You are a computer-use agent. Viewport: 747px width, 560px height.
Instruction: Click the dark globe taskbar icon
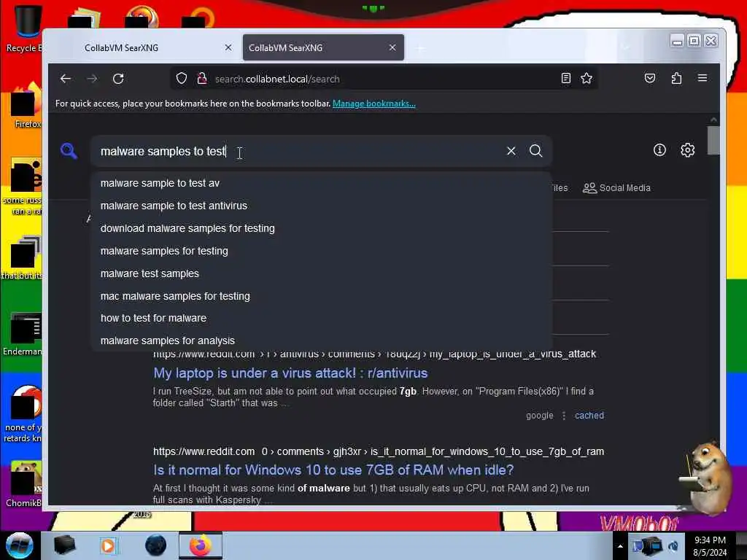click(x=156, y=545)
